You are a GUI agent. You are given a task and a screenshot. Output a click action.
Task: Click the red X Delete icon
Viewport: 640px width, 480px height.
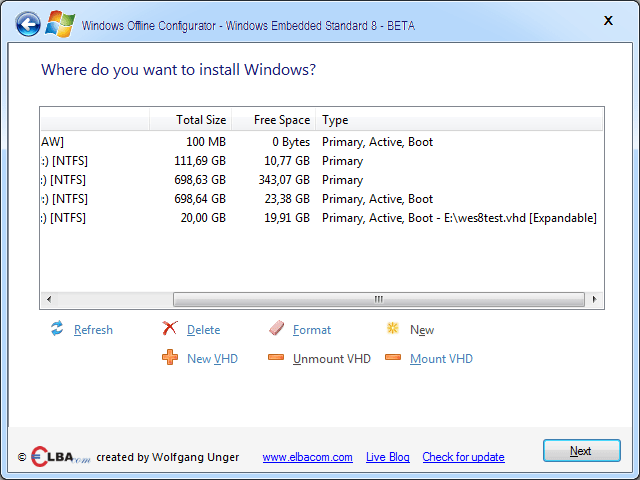click(x=169, y=328)
